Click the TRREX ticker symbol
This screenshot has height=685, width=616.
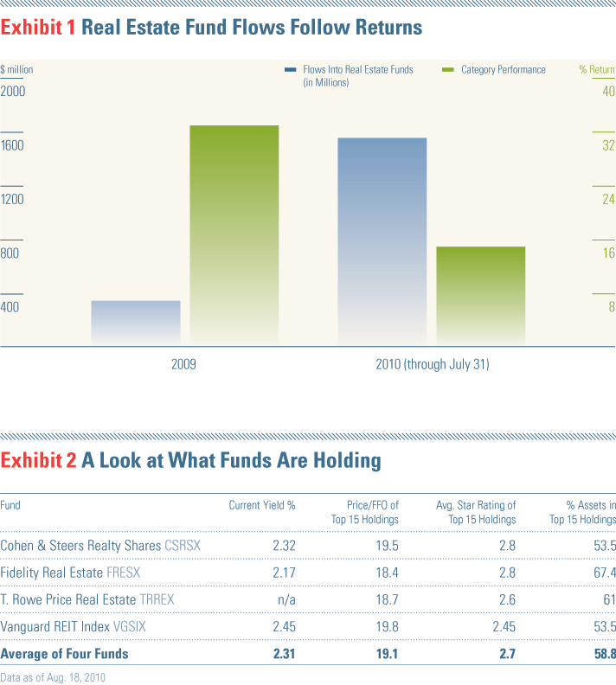(157, 599)
